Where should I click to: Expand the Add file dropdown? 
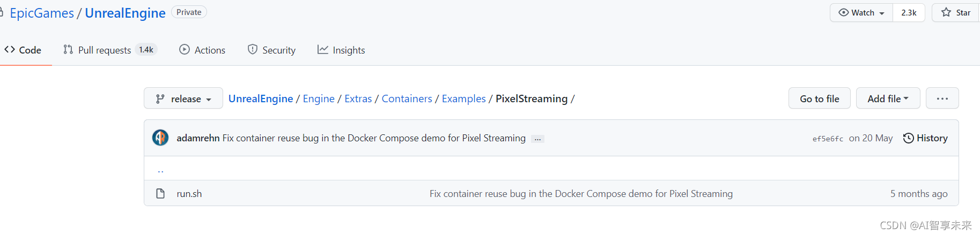coord(888,98)
